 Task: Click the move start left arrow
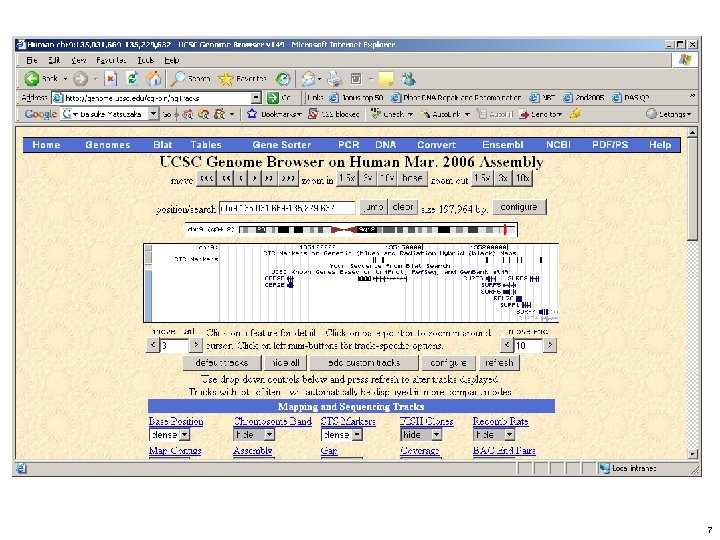[153, 345]
